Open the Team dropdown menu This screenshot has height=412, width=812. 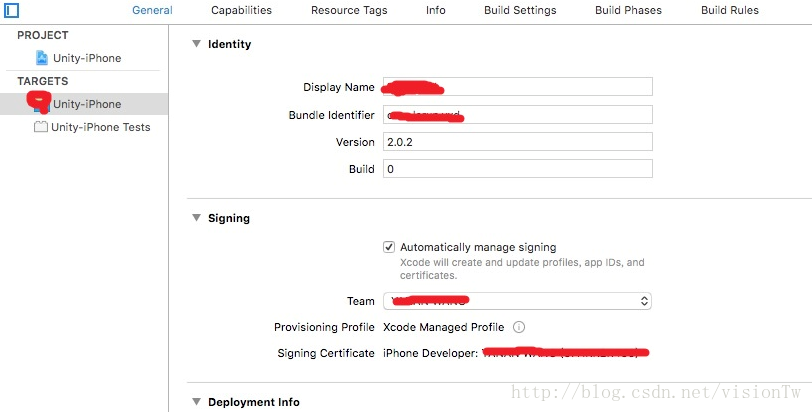point(517,301)
